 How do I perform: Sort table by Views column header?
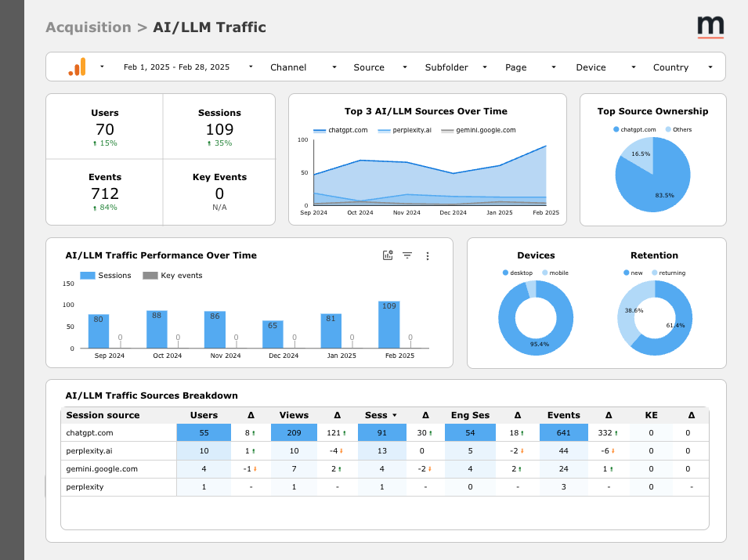pyautogui.click(x=294, y=415)
